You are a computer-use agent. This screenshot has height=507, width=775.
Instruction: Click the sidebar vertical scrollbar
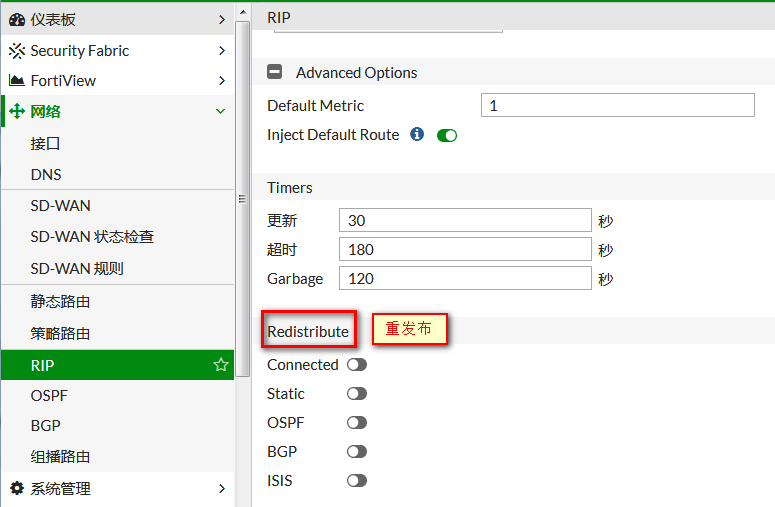click(x=242, y=200)
